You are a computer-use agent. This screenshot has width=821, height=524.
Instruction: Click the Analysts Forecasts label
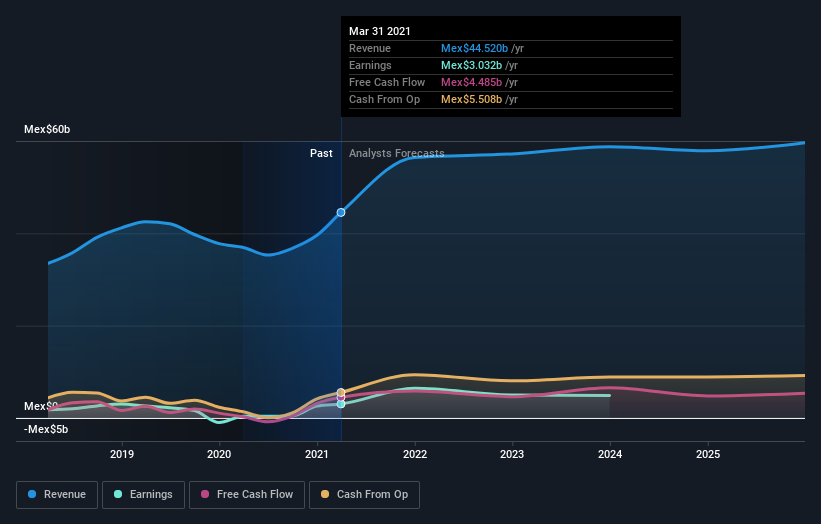pyautogui.click(x=397, y=153)
